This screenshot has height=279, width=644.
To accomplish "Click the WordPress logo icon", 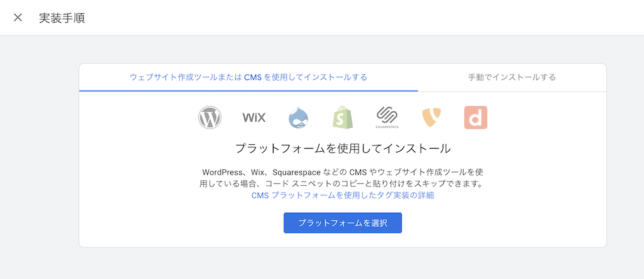I will click(x=209, y=118).
